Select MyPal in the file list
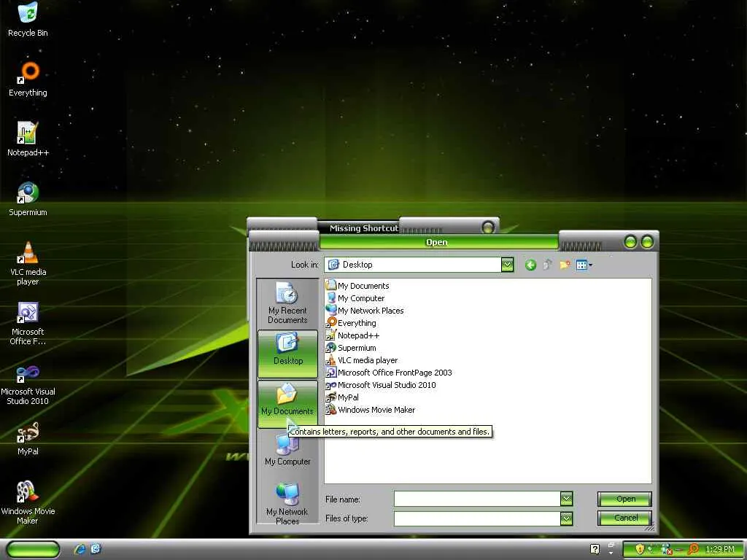 tap(342, 397)
